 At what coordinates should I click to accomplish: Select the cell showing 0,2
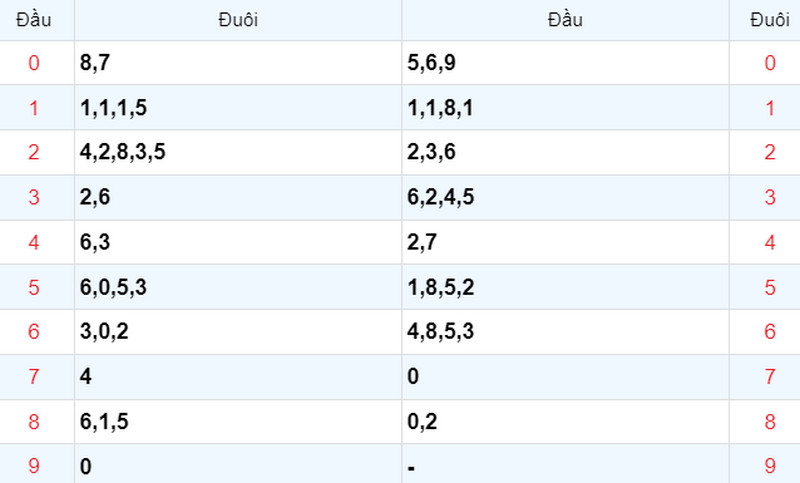tap(565, 422)
